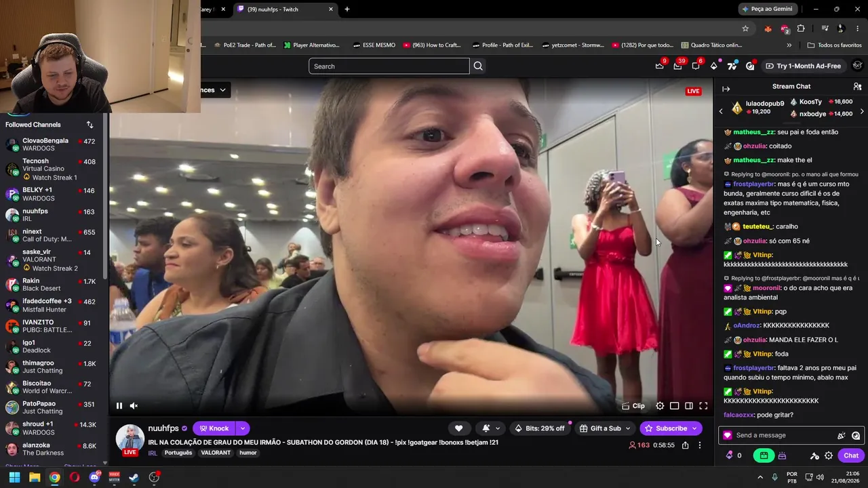The image size is (868, 488).
Task: Open the Todos os favoritos folder
Action: click(835, 45)
